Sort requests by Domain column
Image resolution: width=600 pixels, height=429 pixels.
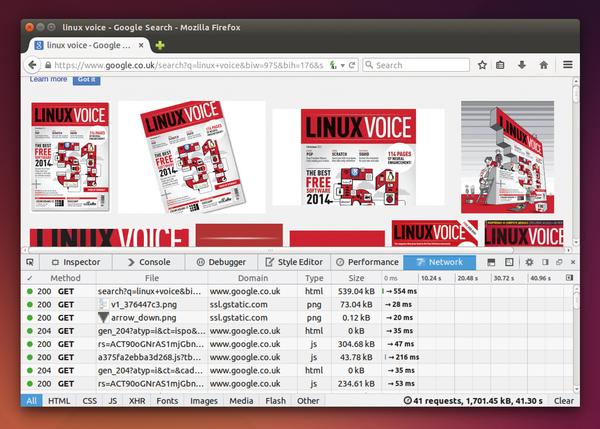pos(253,278)
